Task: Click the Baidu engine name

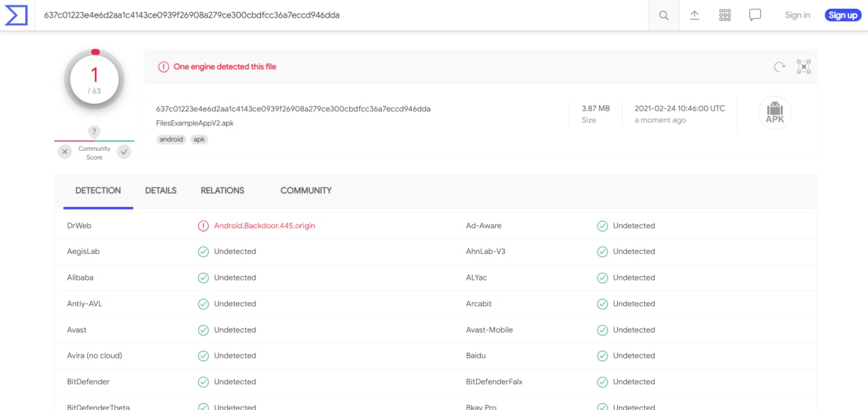Action: pos(476,356)
